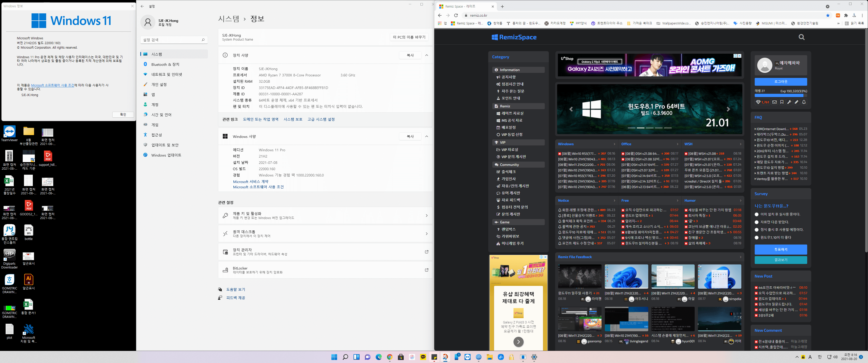Expand the Office board header arrow
This screenshot has height=363, width=868.
coord(677,144)
